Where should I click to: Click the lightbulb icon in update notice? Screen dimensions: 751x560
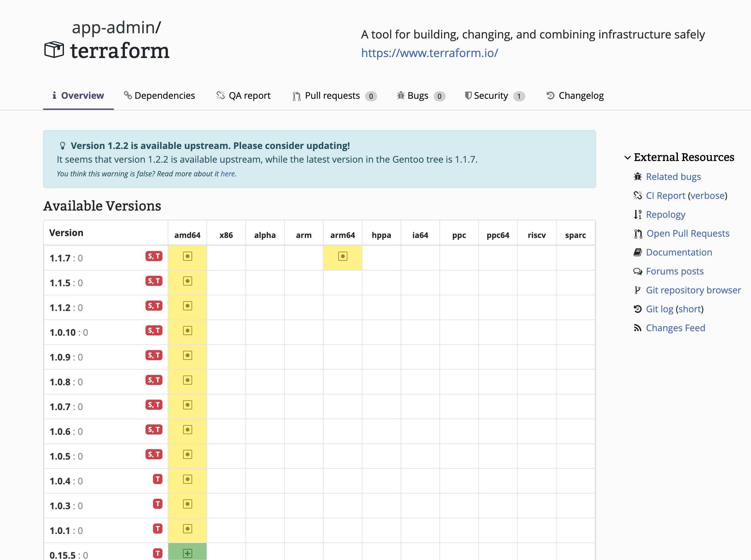point(62,146)
